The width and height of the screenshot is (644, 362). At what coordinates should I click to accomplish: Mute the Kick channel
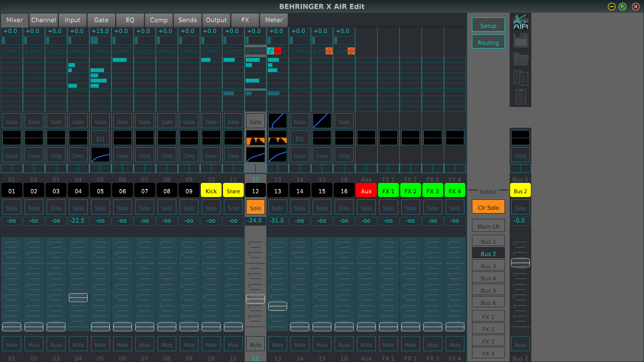tap(211, 344)
